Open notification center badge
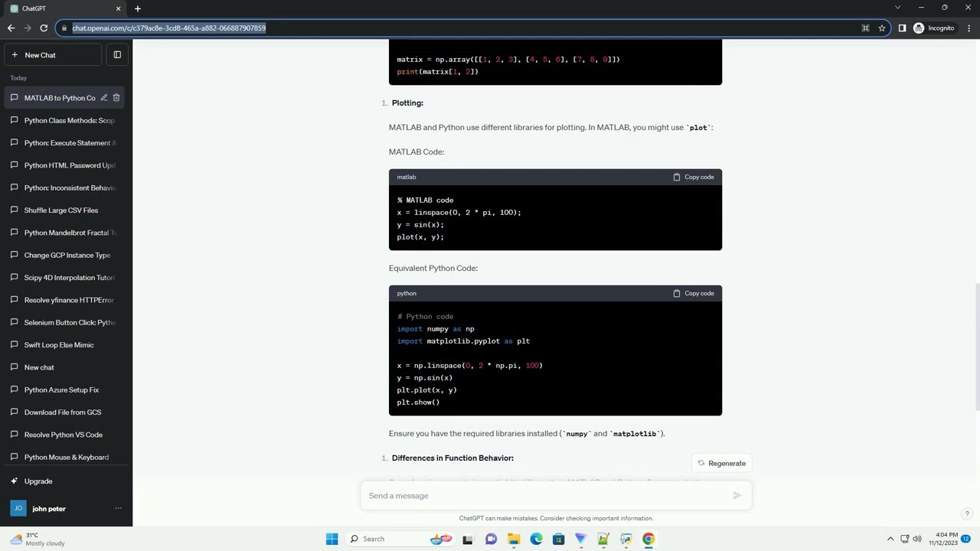The height and width of the screenshot is (551, 980). 966,539
